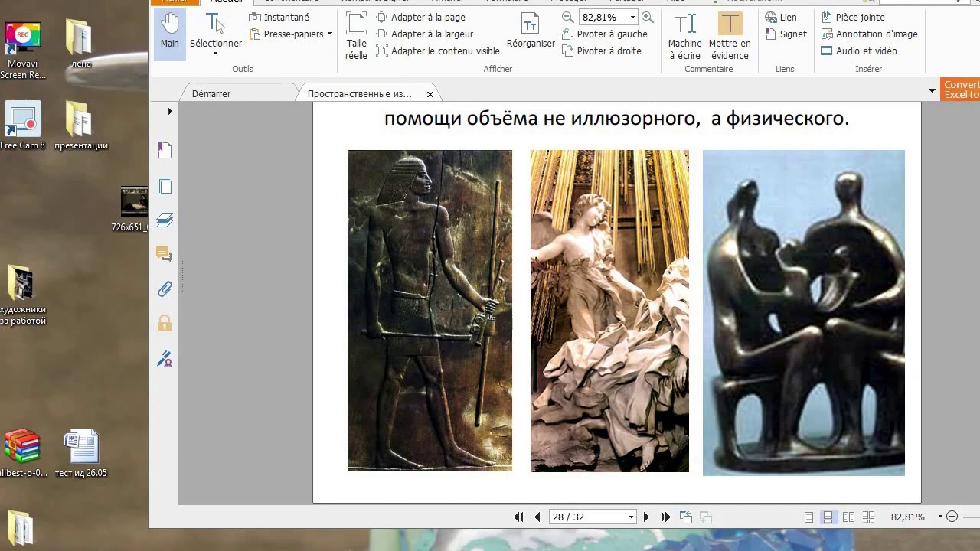Enable facing pages view mode
The height and width of the screenshot is (551, 980).
848,517
